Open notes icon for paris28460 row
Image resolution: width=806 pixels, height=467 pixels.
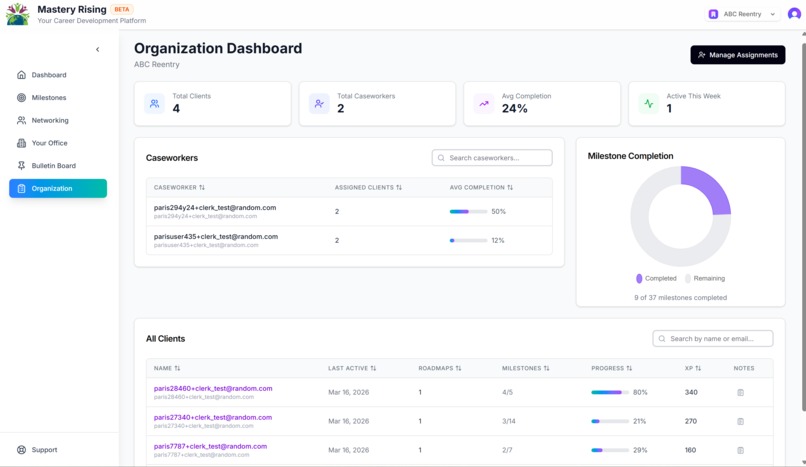[741, 393]
